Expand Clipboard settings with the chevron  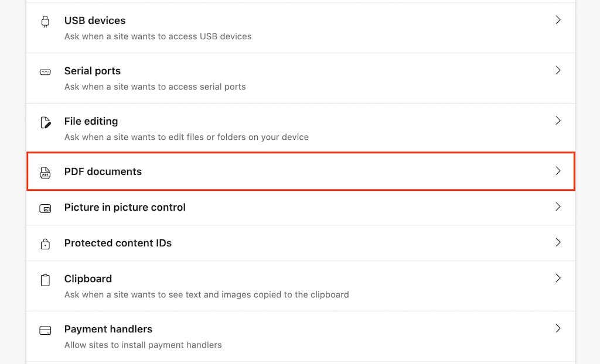click(558, 278)
